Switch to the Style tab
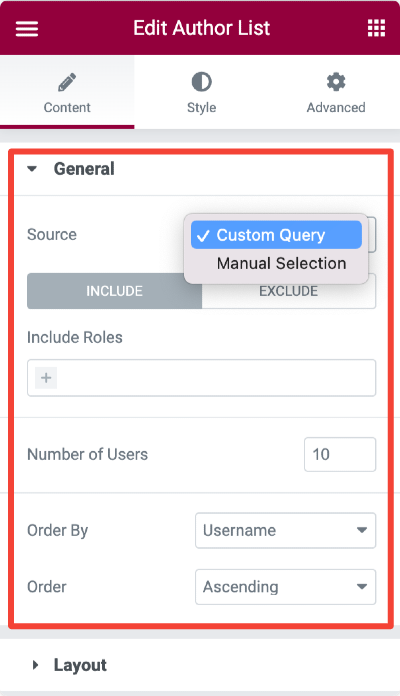 click(202, 92)
